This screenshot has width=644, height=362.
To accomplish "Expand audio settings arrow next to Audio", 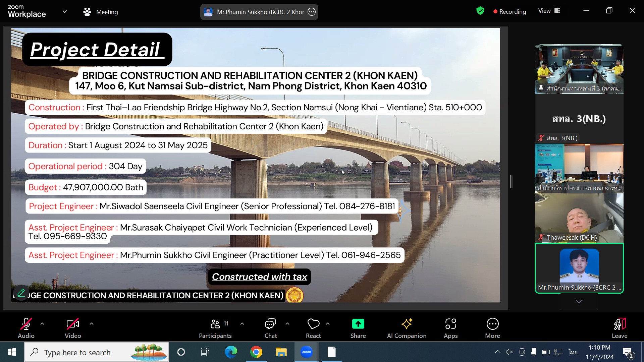I will pos(42,324).
